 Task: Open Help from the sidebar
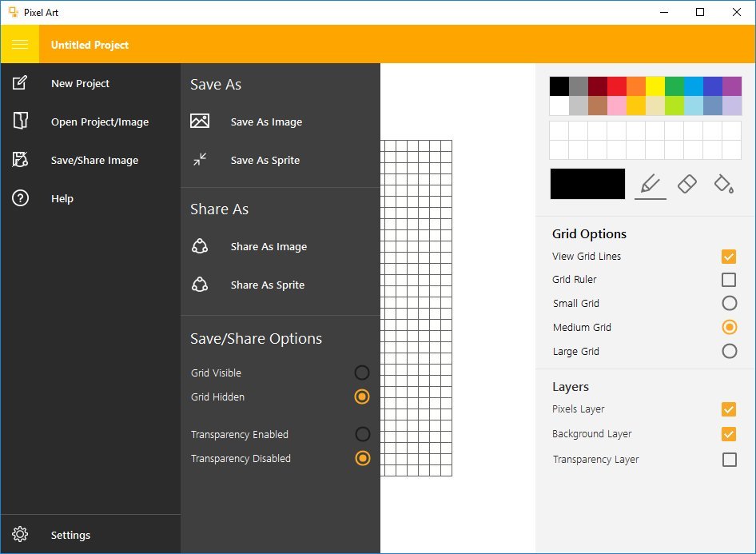[x=62, y=198]
